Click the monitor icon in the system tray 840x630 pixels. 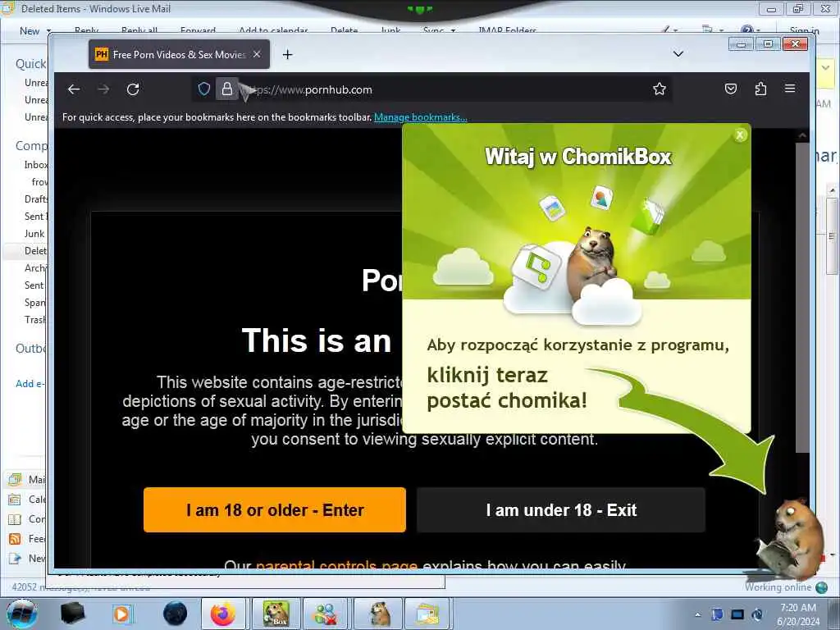coord(737,614)
